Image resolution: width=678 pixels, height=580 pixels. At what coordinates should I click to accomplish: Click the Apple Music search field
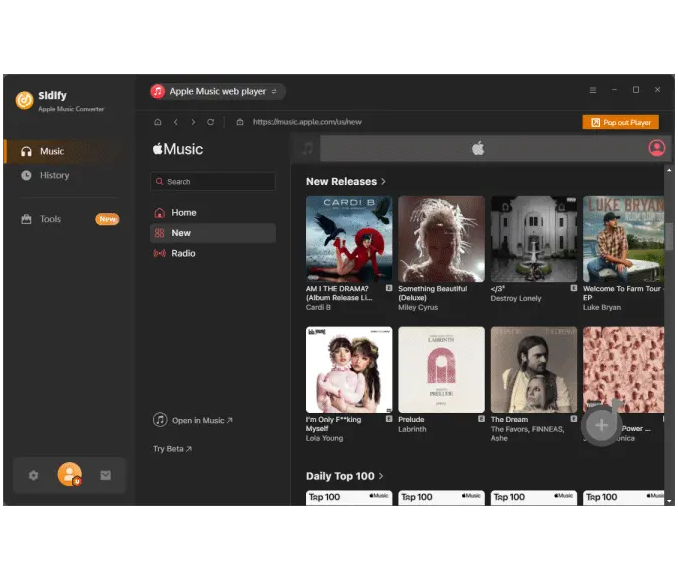[x=213, y=182]
